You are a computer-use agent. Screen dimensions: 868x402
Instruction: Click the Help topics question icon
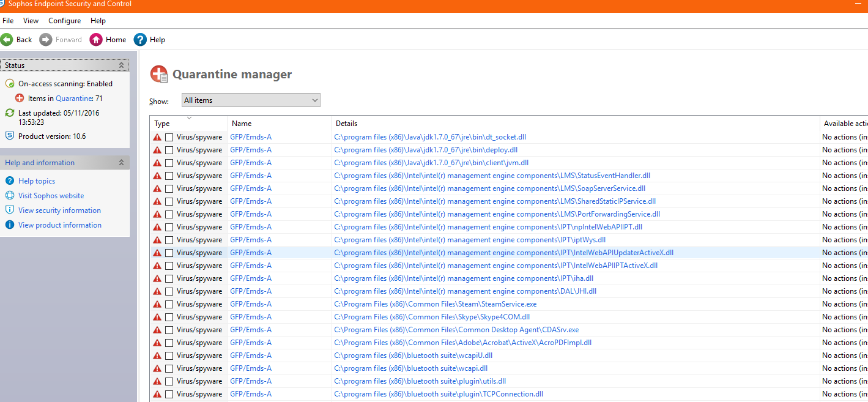10,181
